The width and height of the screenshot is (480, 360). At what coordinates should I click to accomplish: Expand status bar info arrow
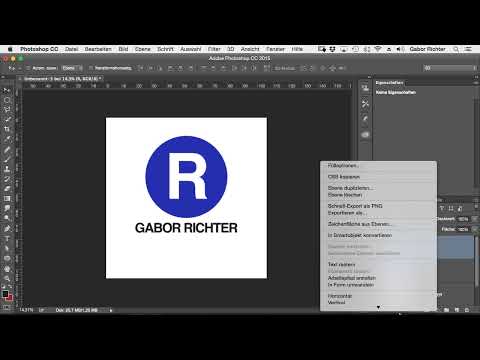click(x=111, y=310)
